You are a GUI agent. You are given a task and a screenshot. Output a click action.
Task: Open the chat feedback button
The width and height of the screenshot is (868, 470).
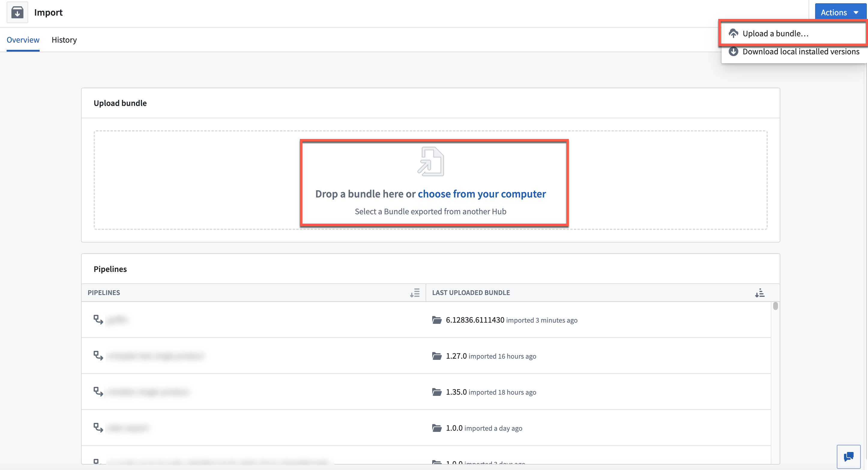848,457
